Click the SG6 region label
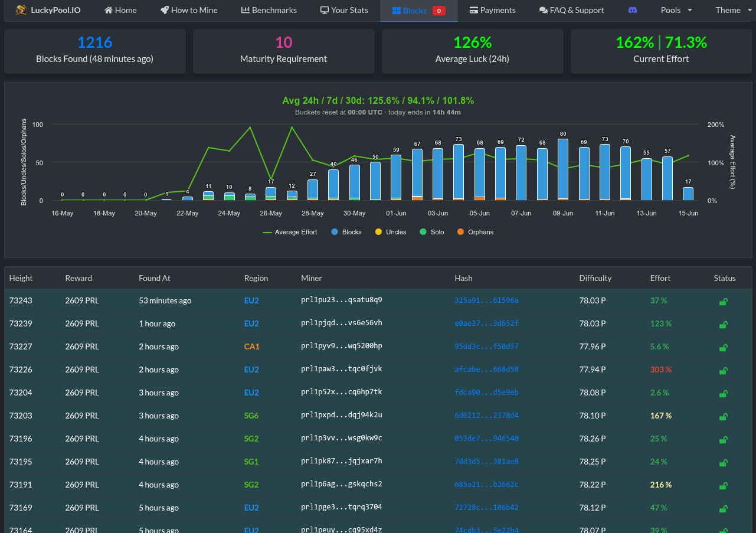Viewport: 756px width, 533px height. [251, 416]
